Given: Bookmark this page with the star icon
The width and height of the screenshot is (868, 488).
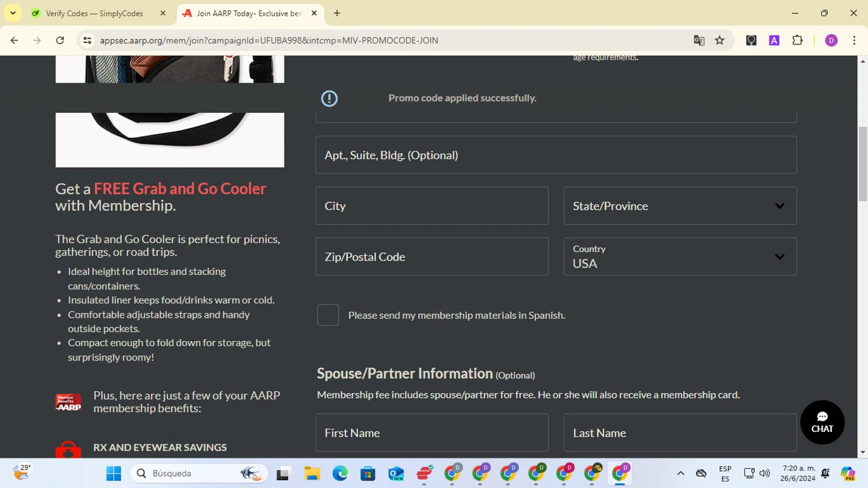Looking at the screenshot, I should tap(720, 41).
